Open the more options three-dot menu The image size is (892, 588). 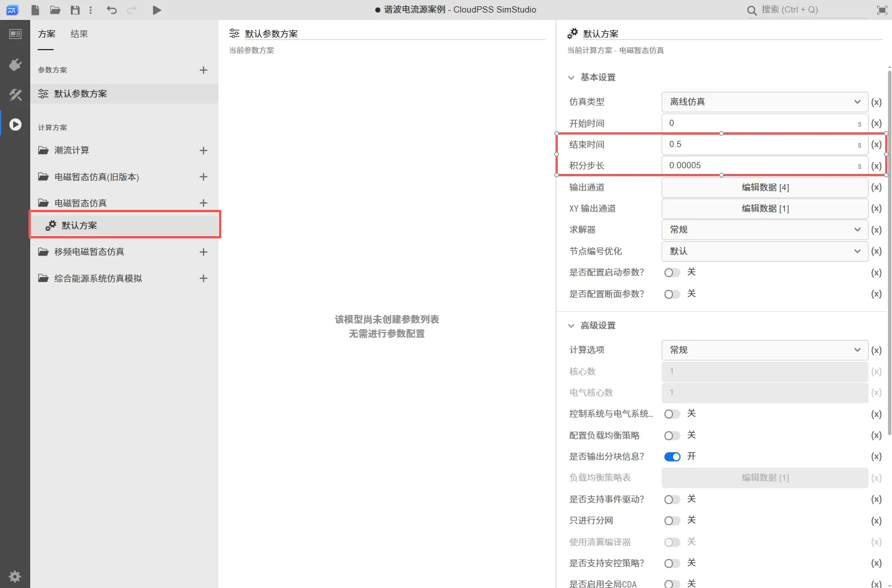pyautogui.click(x=91, y=10)
